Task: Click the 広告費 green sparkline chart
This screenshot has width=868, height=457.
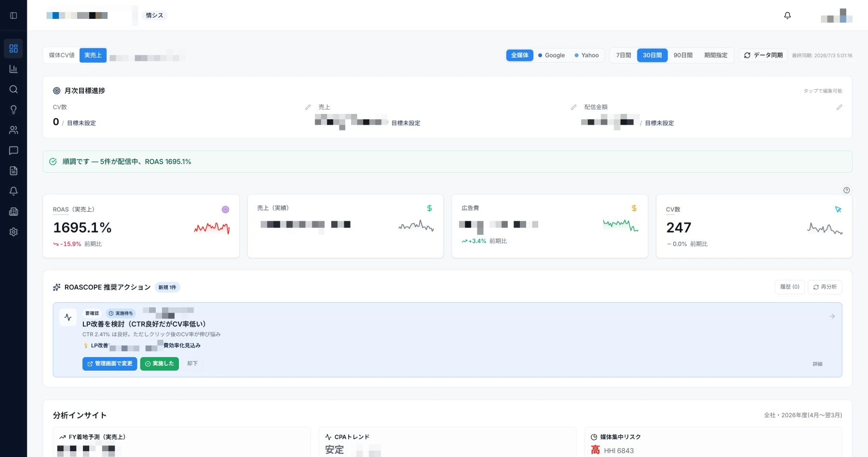Action: (621, 225)
